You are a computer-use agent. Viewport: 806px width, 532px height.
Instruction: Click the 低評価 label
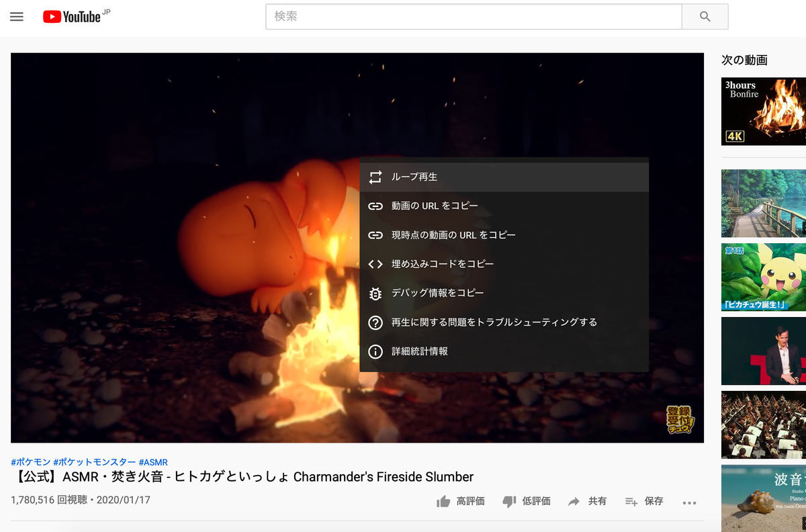click(536, 501)
